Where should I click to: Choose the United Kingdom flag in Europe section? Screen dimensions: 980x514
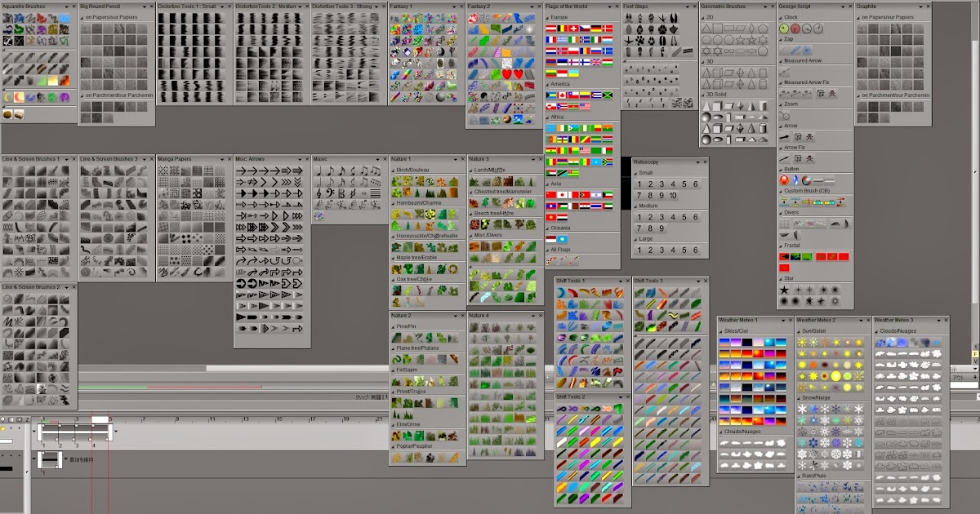click(596, 62)
